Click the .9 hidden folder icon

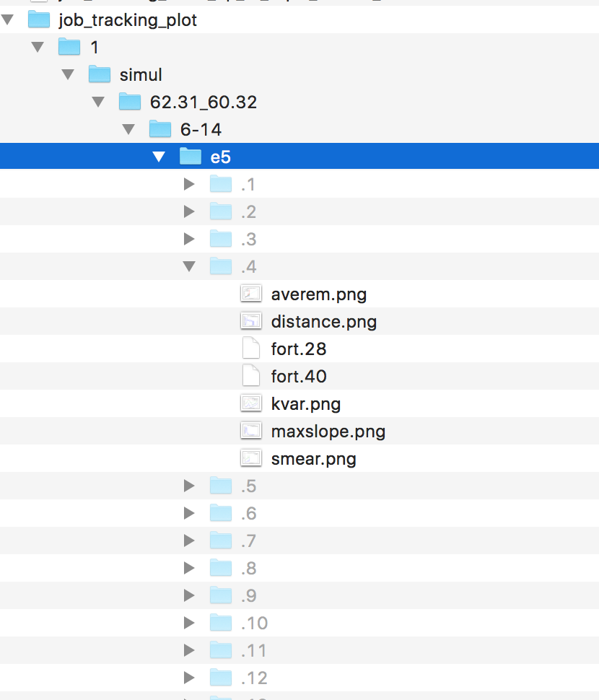coord(221,595)
